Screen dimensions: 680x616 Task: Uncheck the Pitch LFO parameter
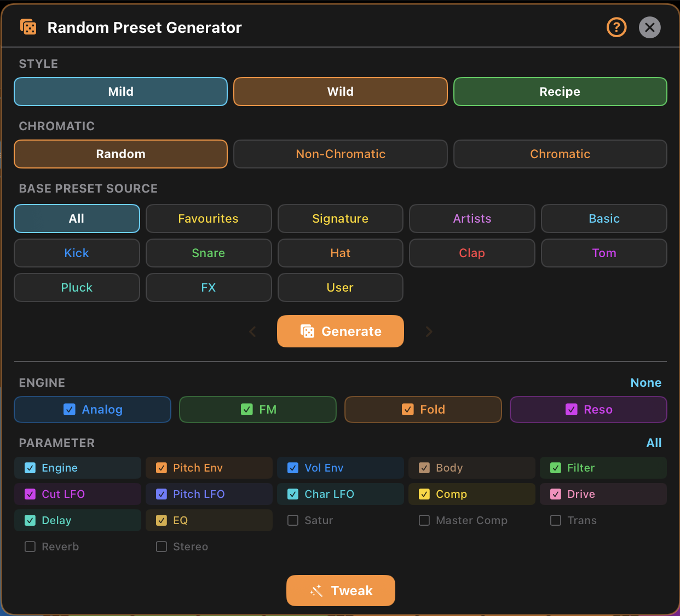[x=162, y=494]
